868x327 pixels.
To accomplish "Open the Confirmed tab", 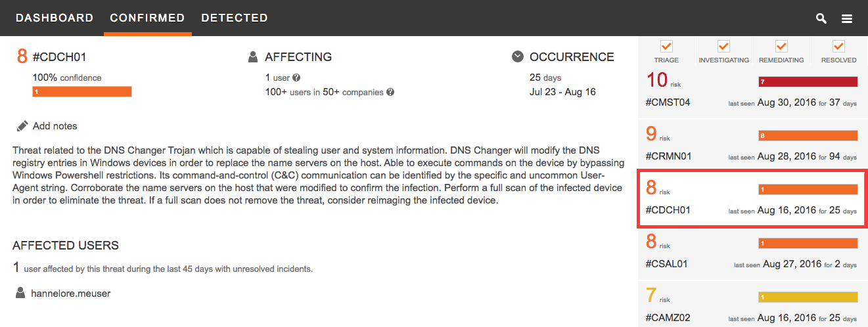I will click(x=147, y=18).
